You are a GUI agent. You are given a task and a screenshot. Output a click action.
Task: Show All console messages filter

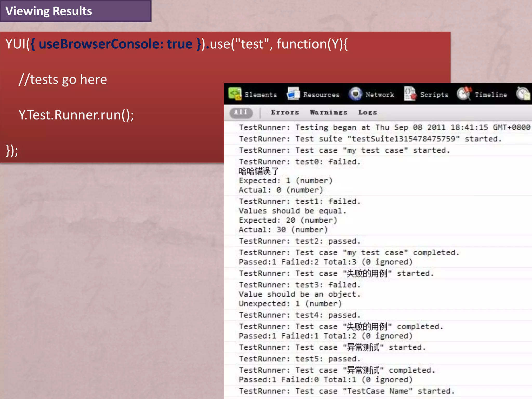[241, 112]
